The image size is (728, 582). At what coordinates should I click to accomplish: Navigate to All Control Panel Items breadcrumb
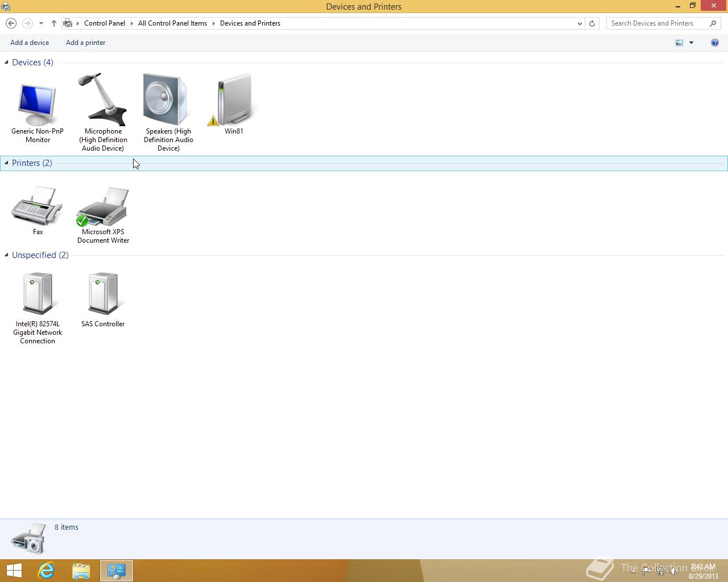tap(172, 23)
